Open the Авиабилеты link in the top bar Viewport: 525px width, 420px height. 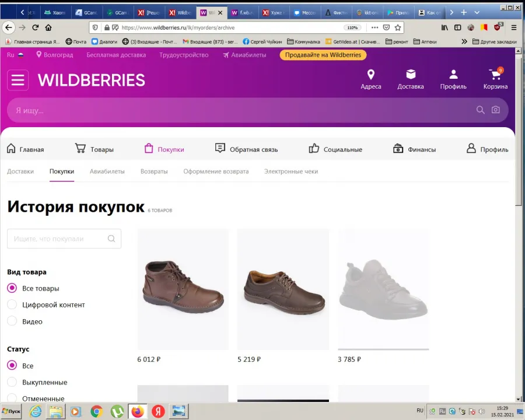point(245,55)
